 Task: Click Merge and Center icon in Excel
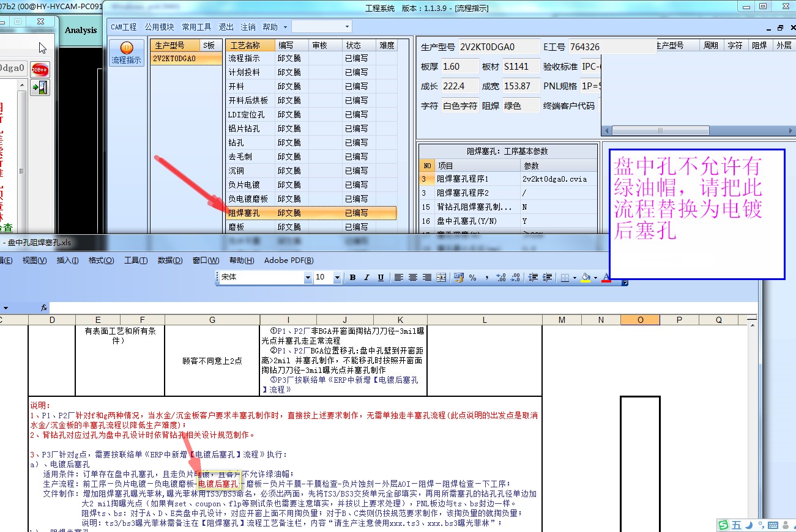[x=441, y=277]
